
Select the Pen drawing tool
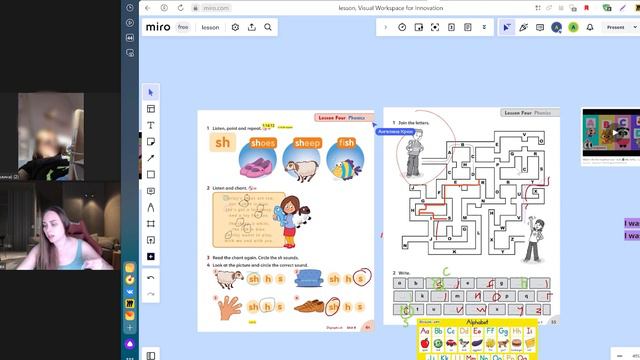pyautogui.click(x=151, y=207)
